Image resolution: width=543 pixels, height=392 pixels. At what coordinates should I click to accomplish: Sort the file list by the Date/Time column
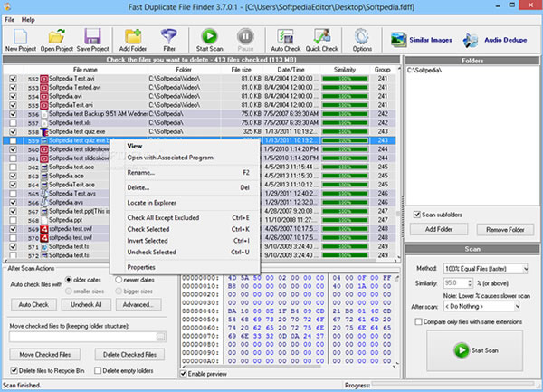pyautogui.click(x=291, y=70)
